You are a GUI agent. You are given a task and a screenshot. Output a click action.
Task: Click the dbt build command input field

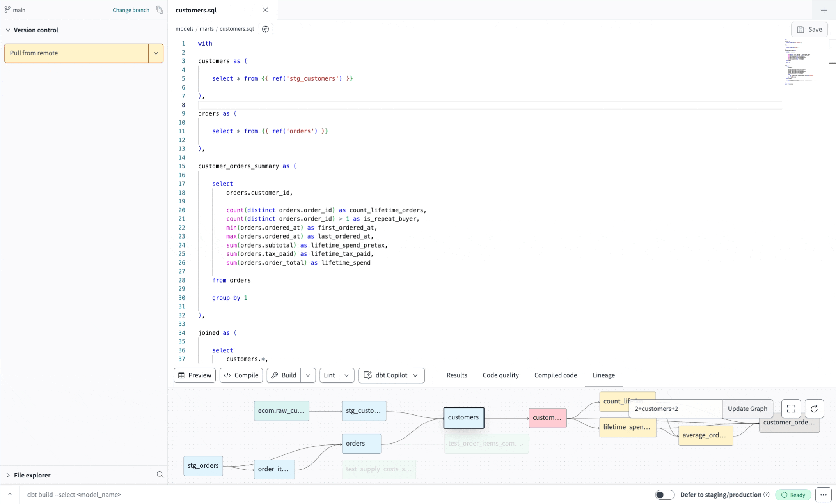pos(156,494)
